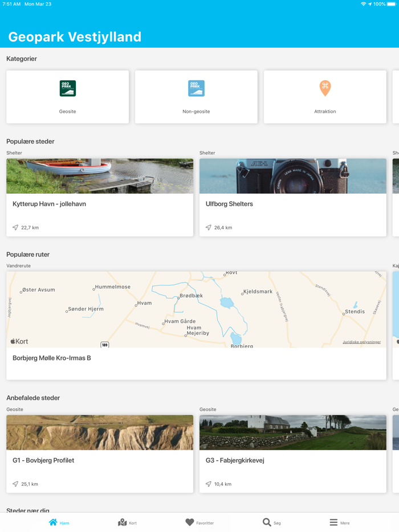Image resolution: width=399 pixels, height=532 pixels.
Task: Open the Mere hamburger menu icon
Action: pos(334,522)
